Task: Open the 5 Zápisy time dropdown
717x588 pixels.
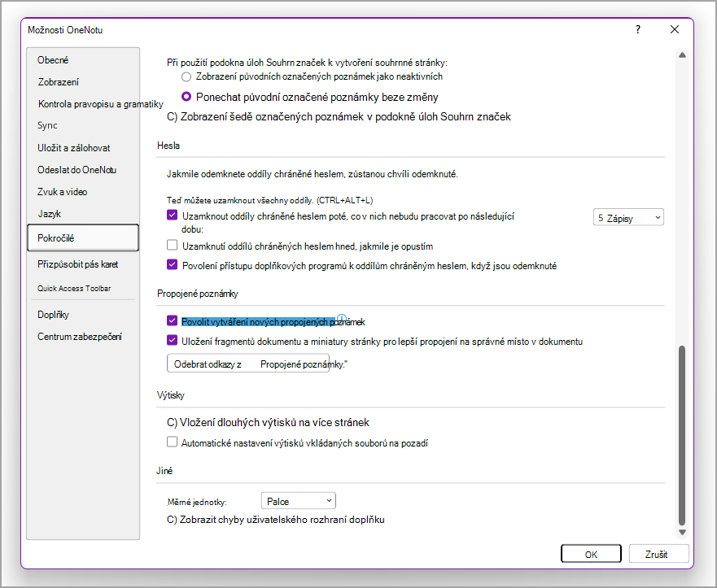Action: 628,217
